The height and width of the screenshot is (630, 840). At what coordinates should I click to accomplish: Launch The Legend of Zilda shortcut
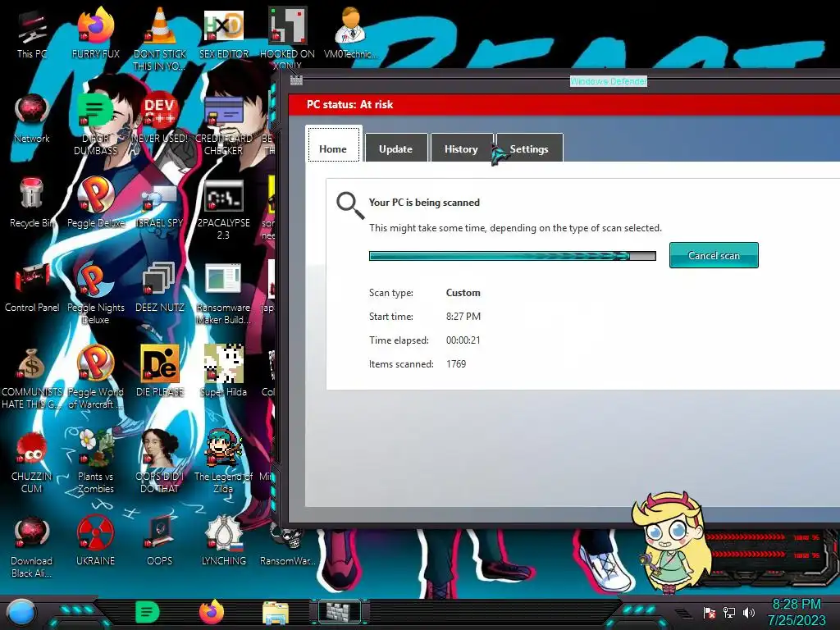(x=223, y=462)
